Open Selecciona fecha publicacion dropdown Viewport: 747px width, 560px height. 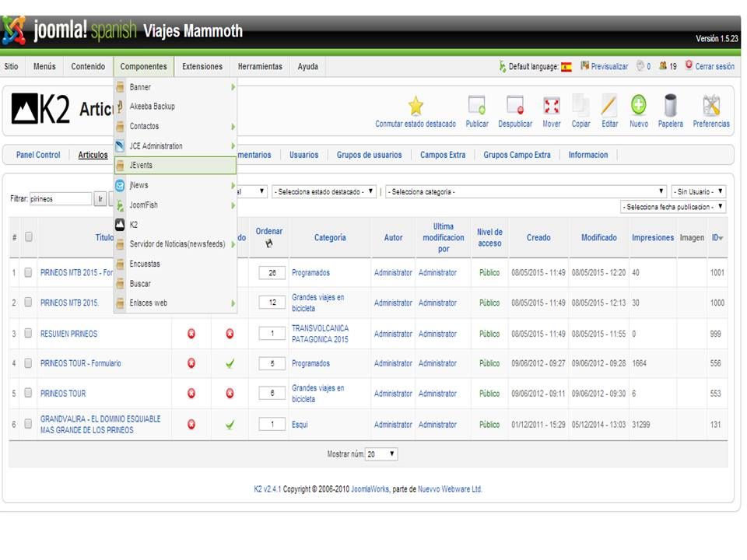click(673, 207)
